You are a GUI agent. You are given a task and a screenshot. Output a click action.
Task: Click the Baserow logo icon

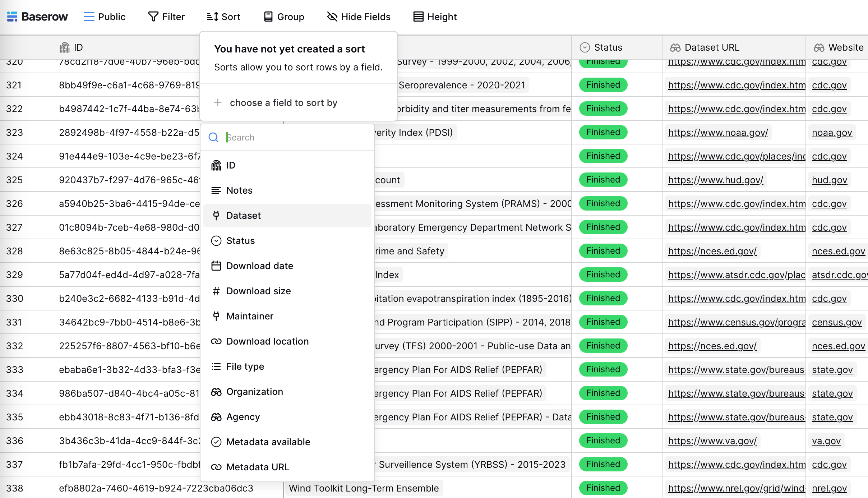tap(12, 16)
